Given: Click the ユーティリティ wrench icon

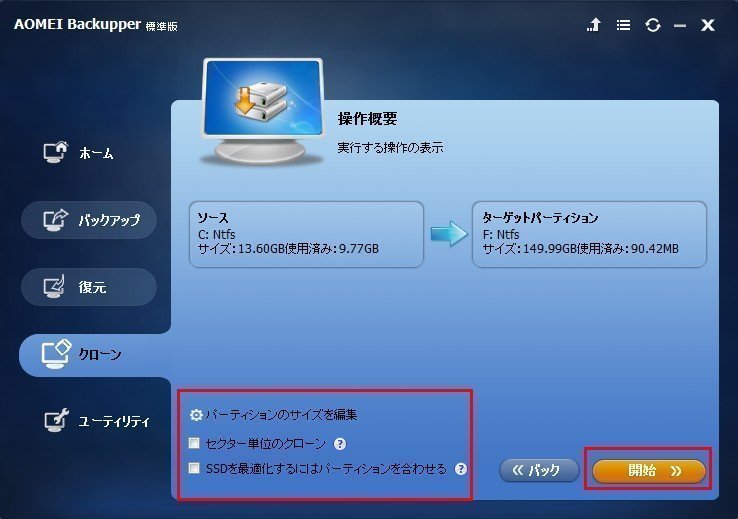Looking at the screenshot, I should 56,420.
